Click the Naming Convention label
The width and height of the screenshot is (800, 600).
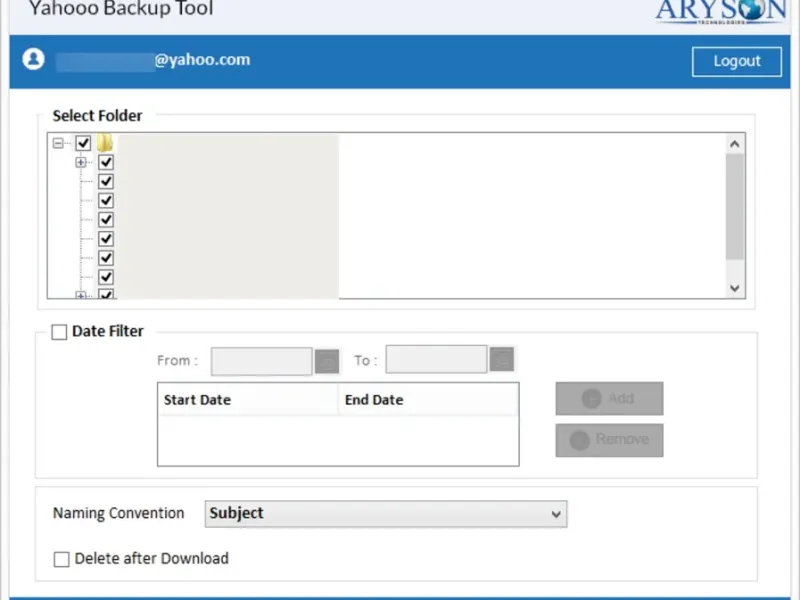118,513
